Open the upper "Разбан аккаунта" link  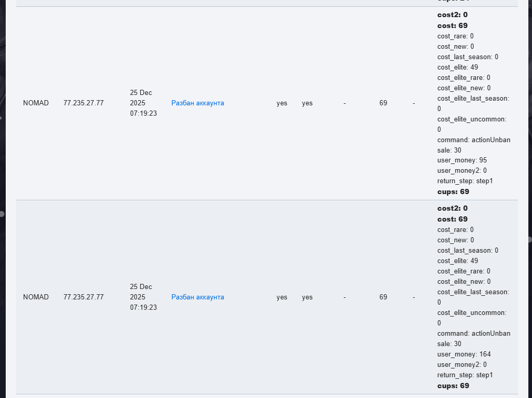click(x=197, y=103)
